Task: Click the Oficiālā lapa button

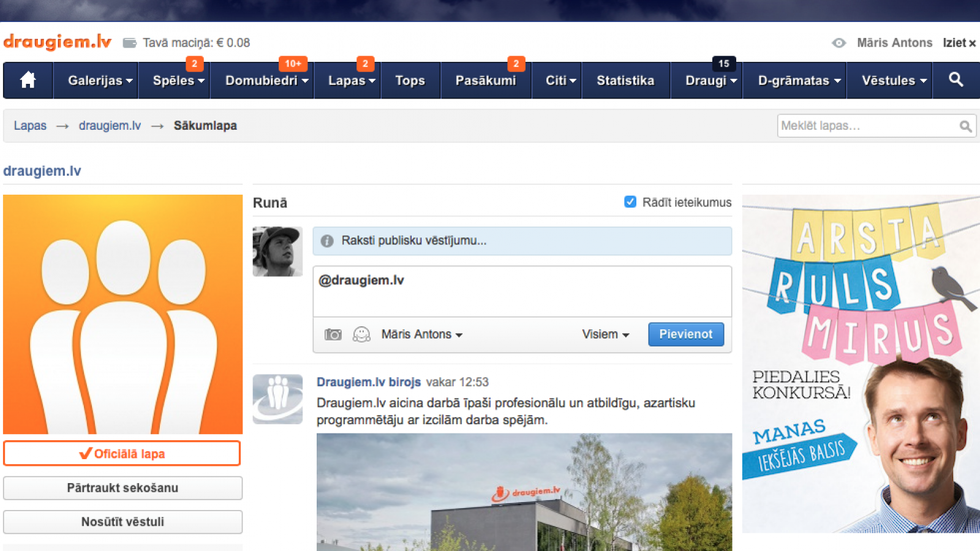Action: pos(122,454)
